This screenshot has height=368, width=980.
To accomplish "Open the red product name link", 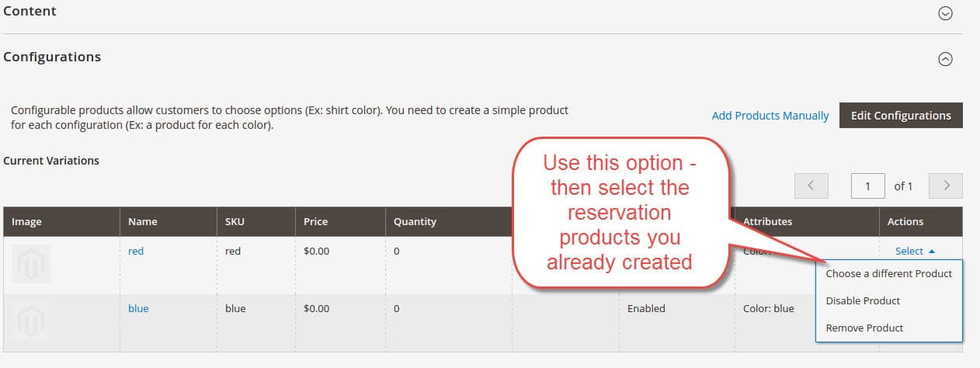I will point(136,251).
